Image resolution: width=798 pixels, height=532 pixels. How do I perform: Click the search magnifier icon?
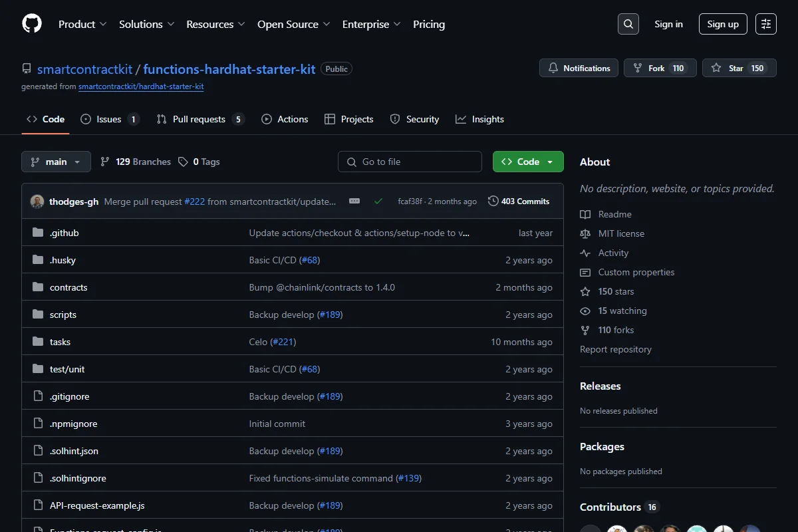pyautogui.click(x=628, y=24)
